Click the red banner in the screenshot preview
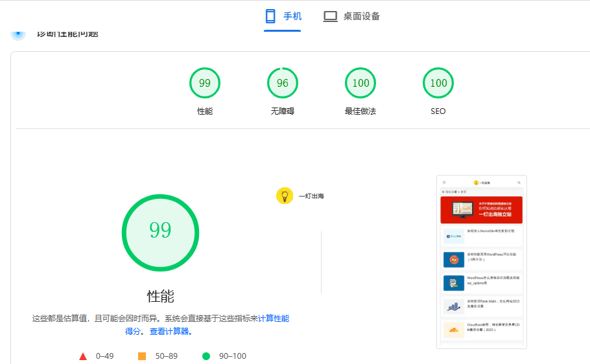The height and width of the screenshot is (364, 590). point(482,210)
